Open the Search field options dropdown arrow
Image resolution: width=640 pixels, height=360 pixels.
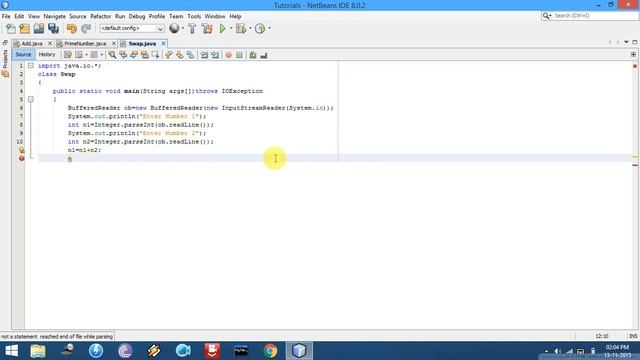550,16
